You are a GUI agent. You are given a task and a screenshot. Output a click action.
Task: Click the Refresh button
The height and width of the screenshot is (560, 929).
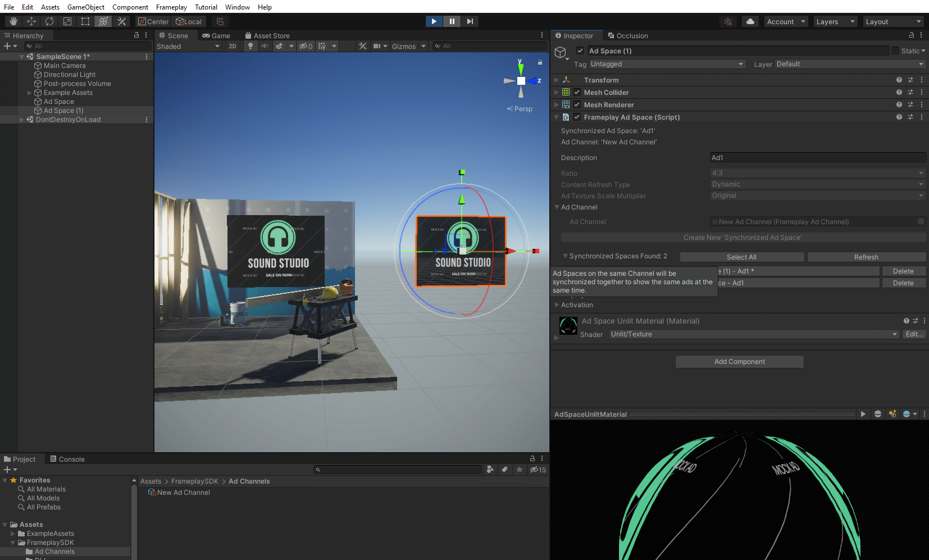[x=866, y=257]
